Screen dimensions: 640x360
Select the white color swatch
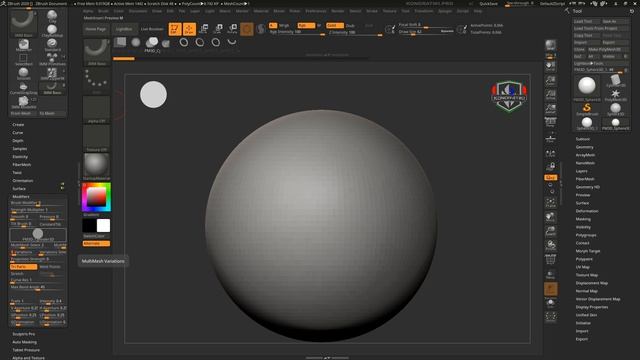[x=103, y=226]
